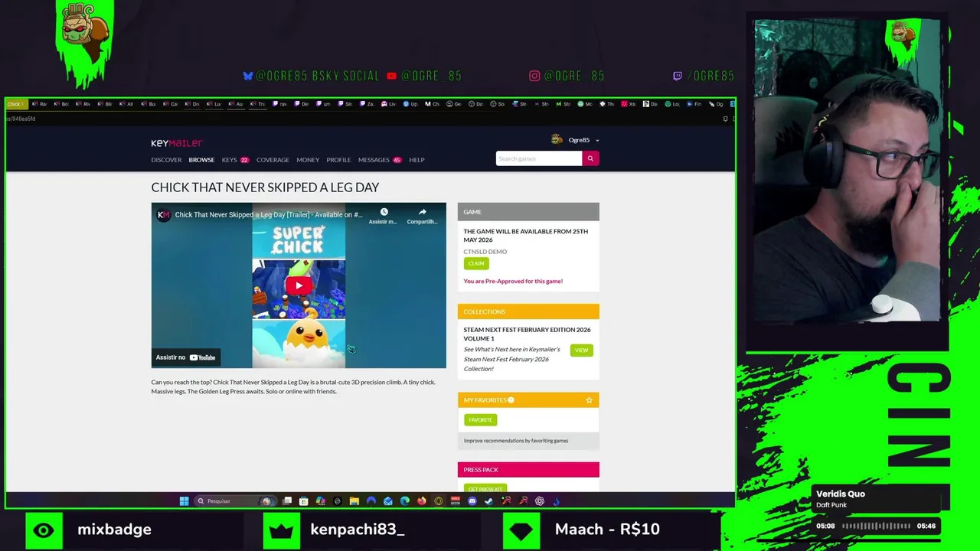Click the trailer title link in video
Screen dimensions: 980x551
pyautogui.click(x=269, y=214)
